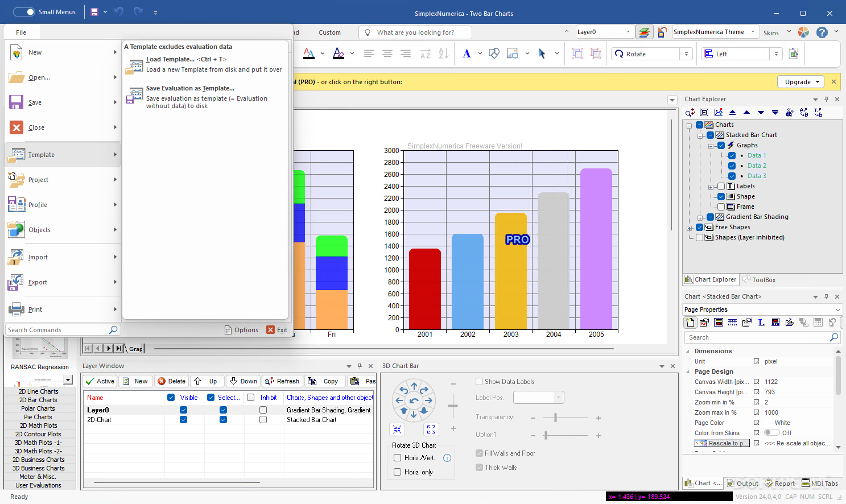Click the blue text A tool icon

(x=467, y=53)
